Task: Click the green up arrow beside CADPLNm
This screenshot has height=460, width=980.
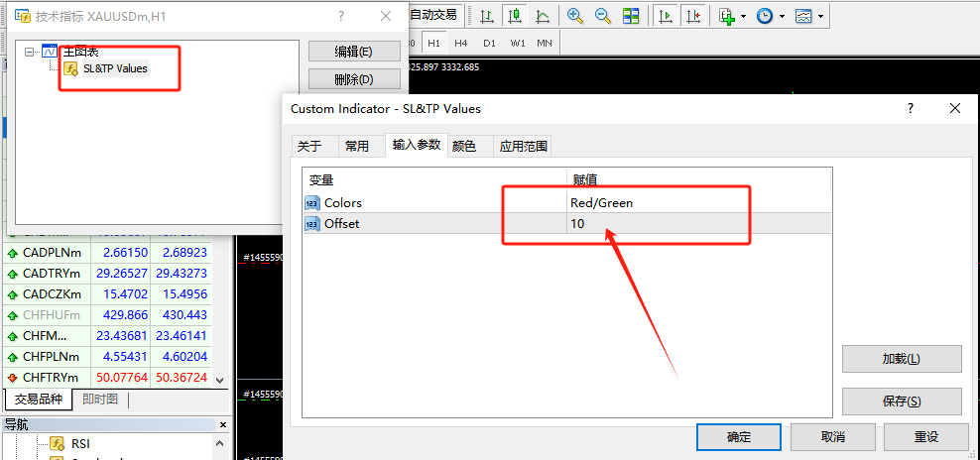Action: point(13,253)
